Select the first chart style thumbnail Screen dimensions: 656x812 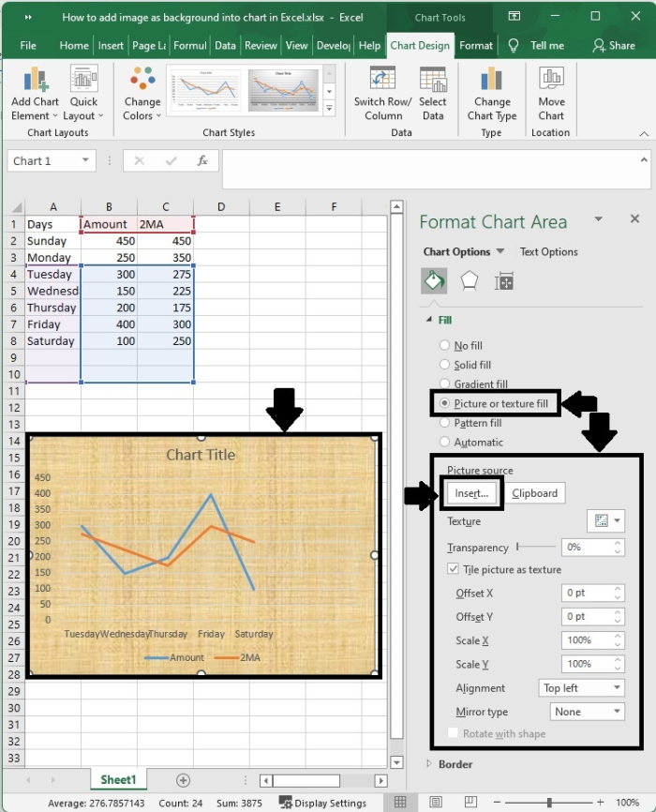205,90
